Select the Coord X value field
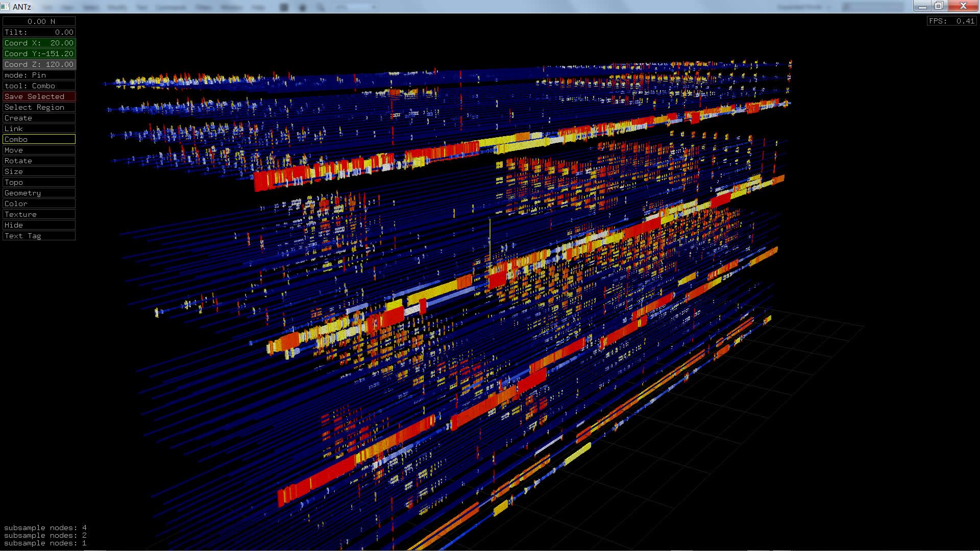Screen dimensions: 980x551 (x=39, y=43)
